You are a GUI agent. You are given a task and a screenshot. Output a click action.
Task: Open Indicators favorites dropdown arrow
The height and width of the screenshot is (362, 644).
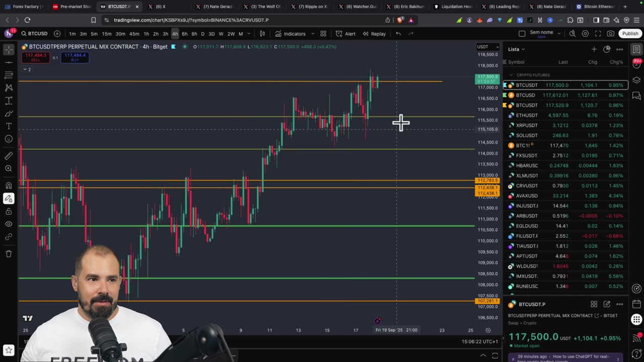click(312, 34)
